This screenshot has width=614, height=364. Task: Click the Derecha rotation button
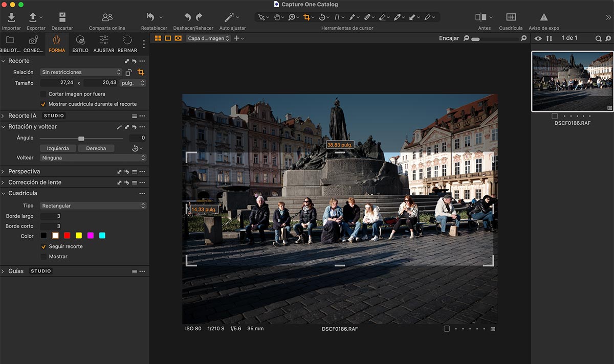click(96, 148)
